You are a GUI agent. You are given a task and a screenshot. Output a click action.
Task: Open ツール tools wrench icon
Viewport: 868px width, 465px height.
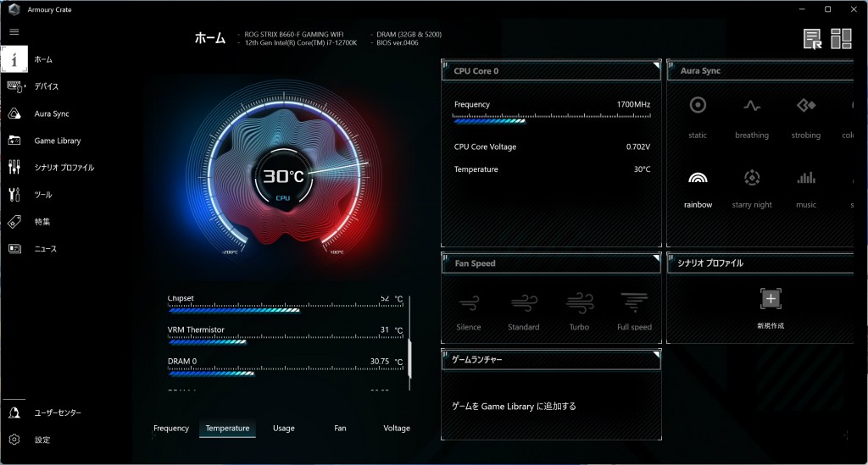point(14,194)
